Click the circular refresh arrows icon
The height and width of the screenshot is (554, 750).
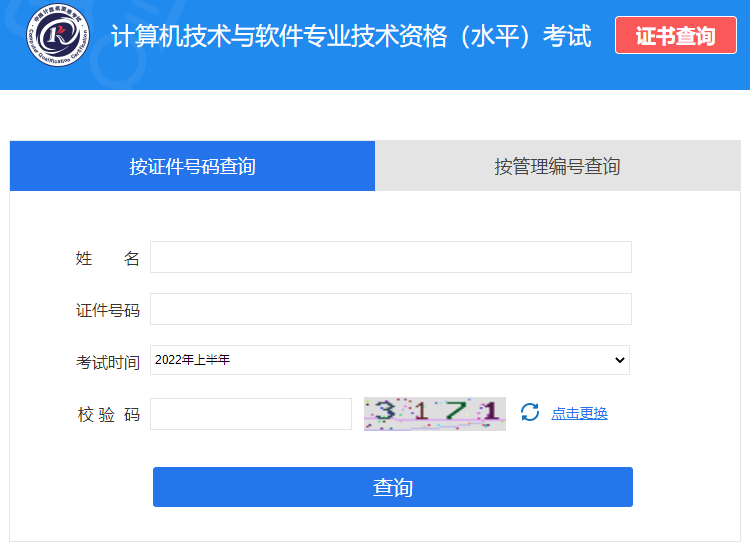530,413
